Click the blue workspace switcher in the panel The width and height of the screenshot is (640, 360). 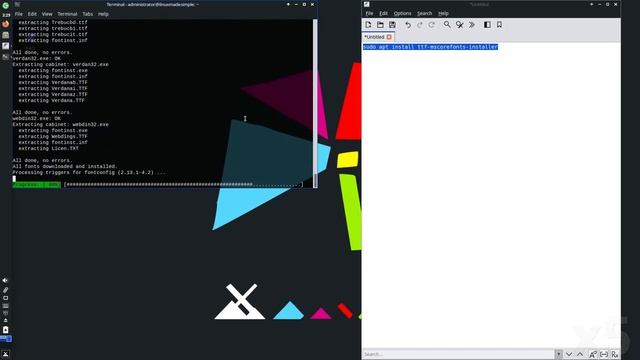(6, 339)
